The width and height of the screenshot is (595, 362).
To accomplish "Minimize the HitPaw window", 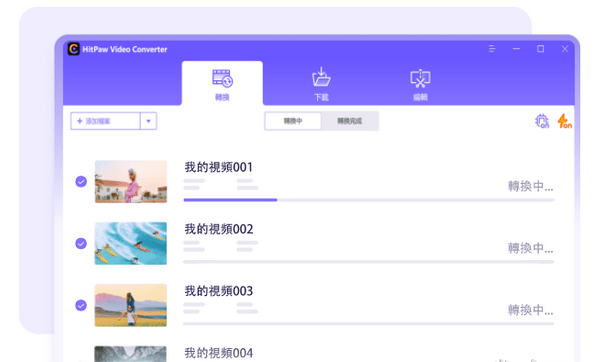I will [x=516, y=49].
